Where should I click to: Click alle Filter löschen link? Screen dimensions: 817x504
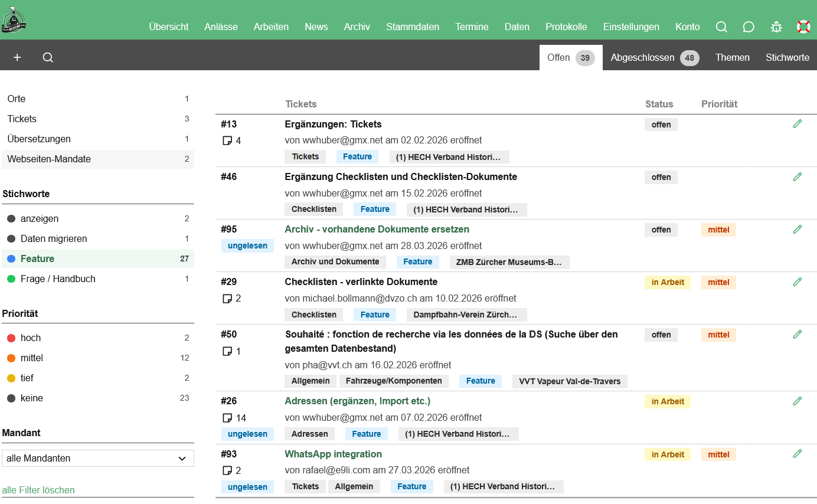[38, 490]
